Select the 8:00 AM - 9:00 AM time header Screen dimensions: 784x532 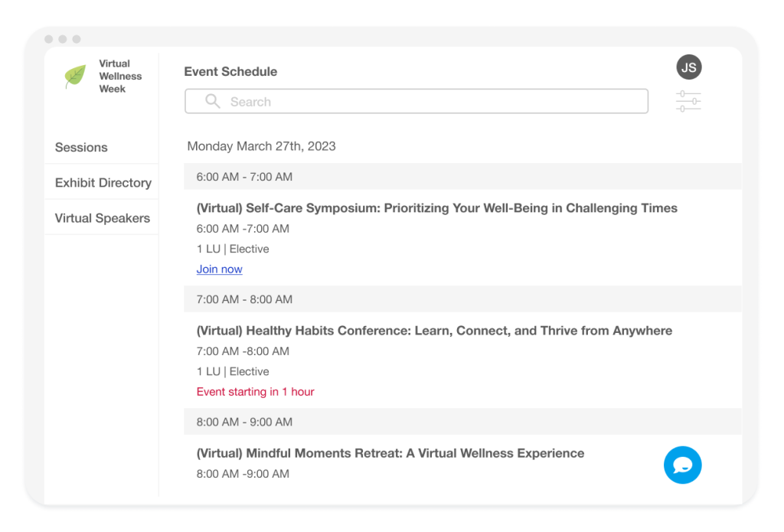pyautogui.click(x=462, y=422)
